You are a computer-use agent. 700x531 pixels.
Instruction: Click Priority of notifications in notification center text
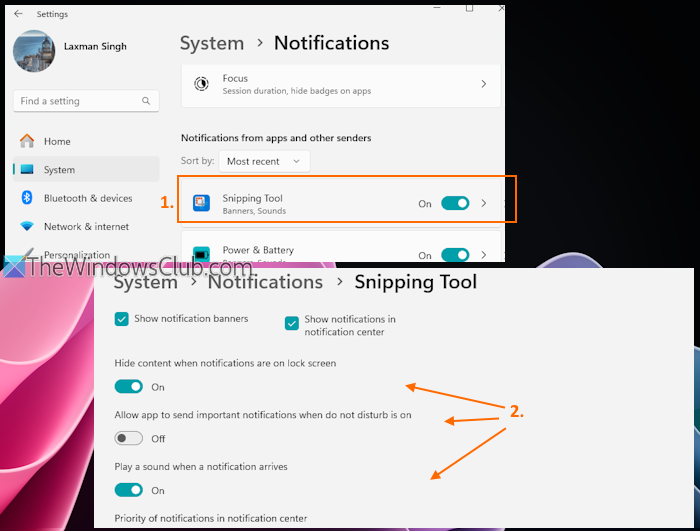coord(211,518)
